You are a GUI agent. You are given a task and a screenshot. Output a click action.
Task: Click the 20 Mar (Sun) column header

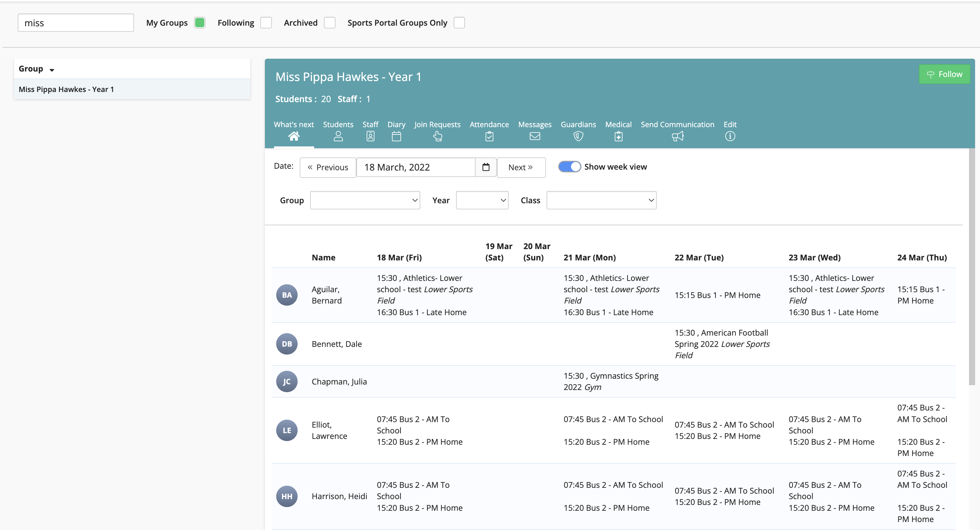pos(536,252)
